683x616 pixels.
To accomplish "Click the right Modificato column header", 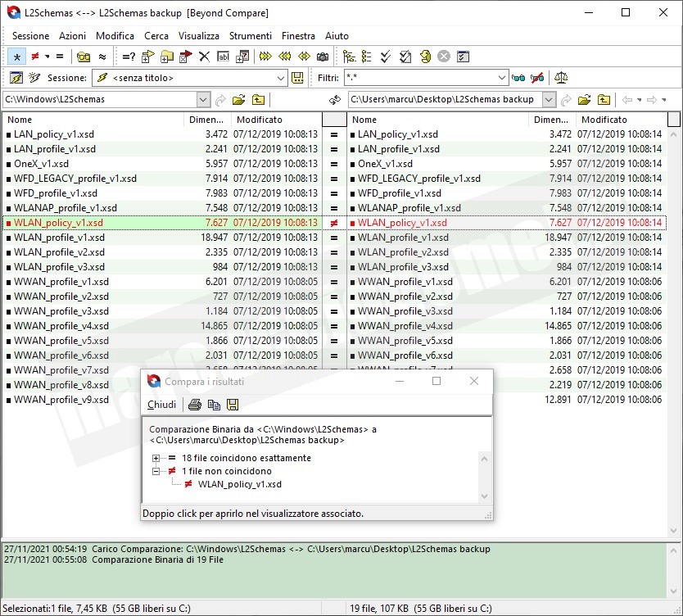I will coord(622,120).
